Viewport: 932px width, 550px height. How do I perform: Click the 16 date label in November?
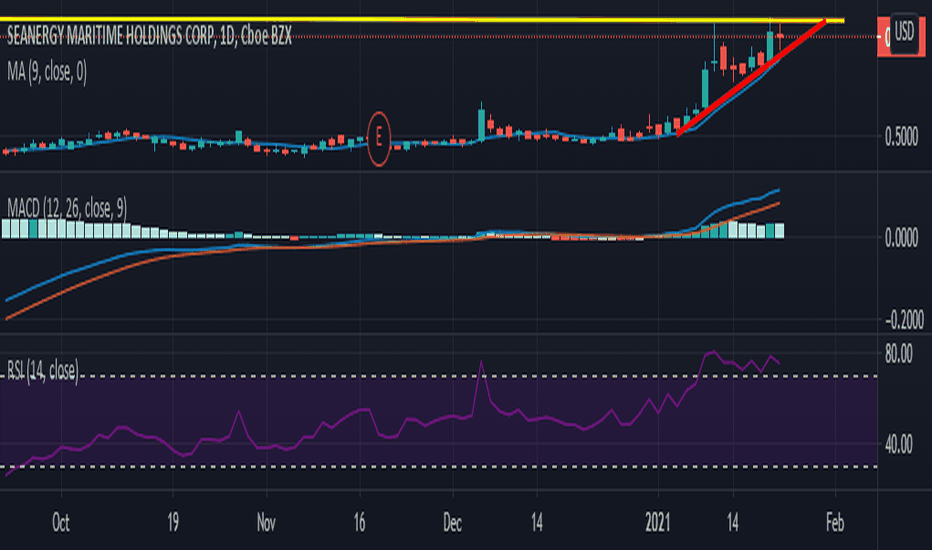(x=359, y=523)
